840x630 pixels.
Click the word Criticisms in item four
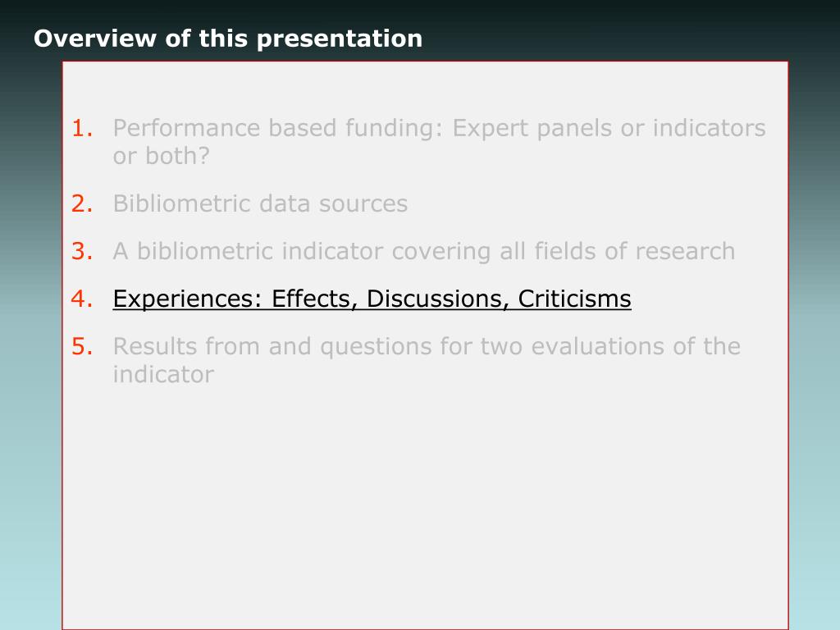pos(574,299)
